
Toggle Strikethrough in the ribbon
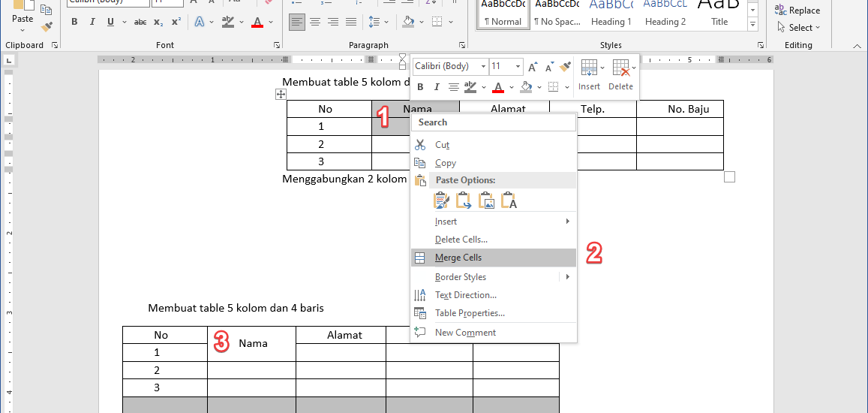140,23
